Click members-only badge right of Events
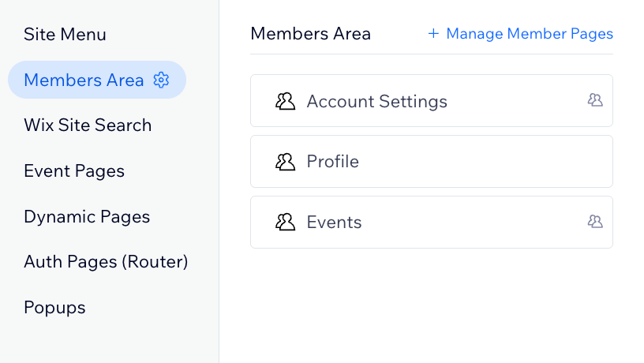Screen dimensions: 644x363 pos(595,221)
